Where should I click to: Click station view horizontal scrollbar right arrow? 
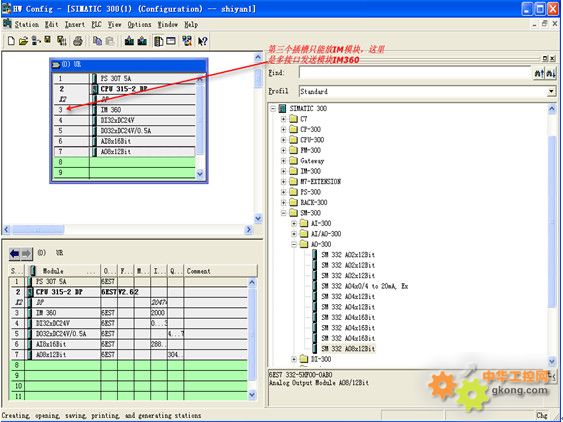pyautogui.click(x=248, y=229)
